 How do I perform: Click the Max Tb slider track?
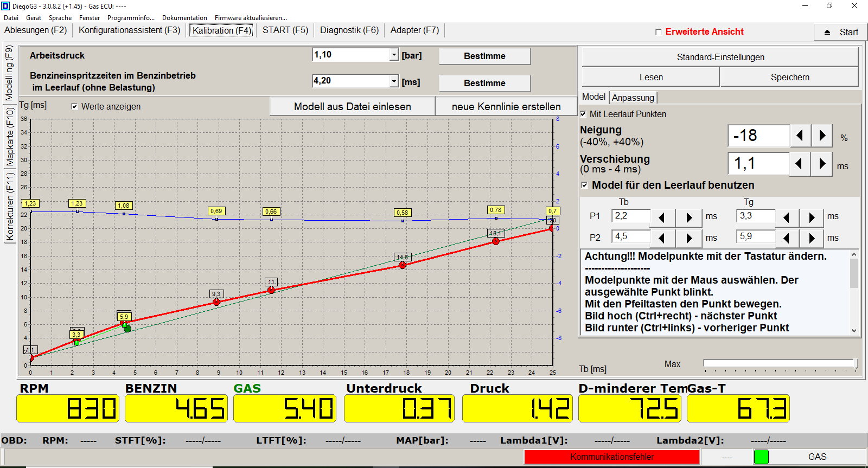coord(780,363)
